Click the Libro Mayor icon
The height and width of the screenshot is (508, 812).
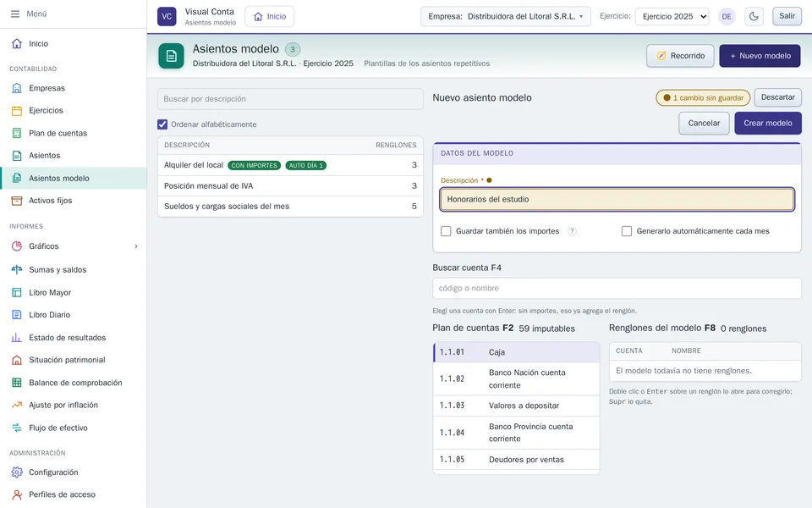tap(17, 292)
